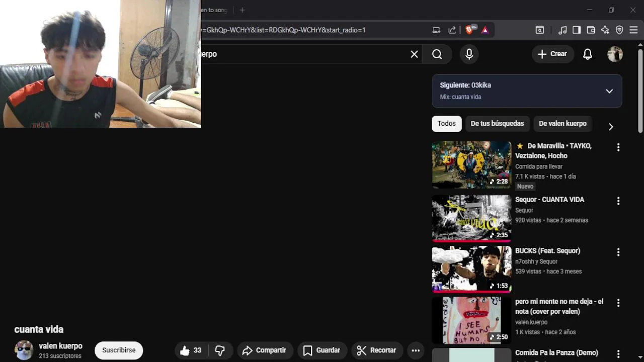Open De Maravilla video thumbnail
The height and width of the screenshot is (362, 644).
[471, 165]
